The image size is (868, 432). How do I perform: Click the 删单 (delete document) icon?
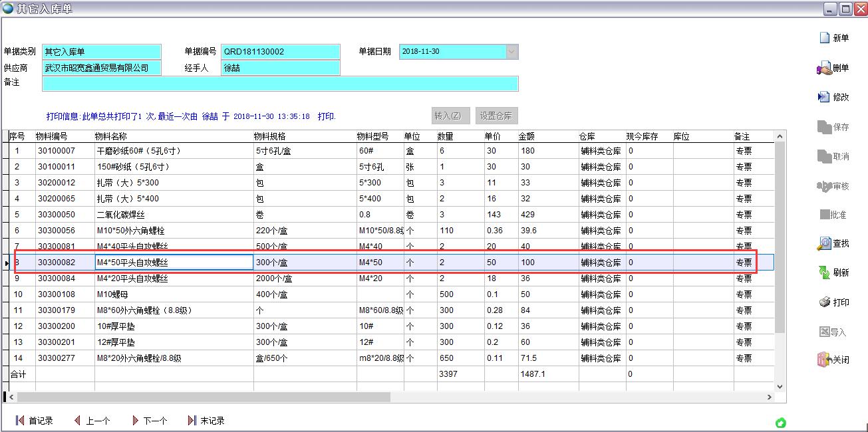click(x=824, y=68)
